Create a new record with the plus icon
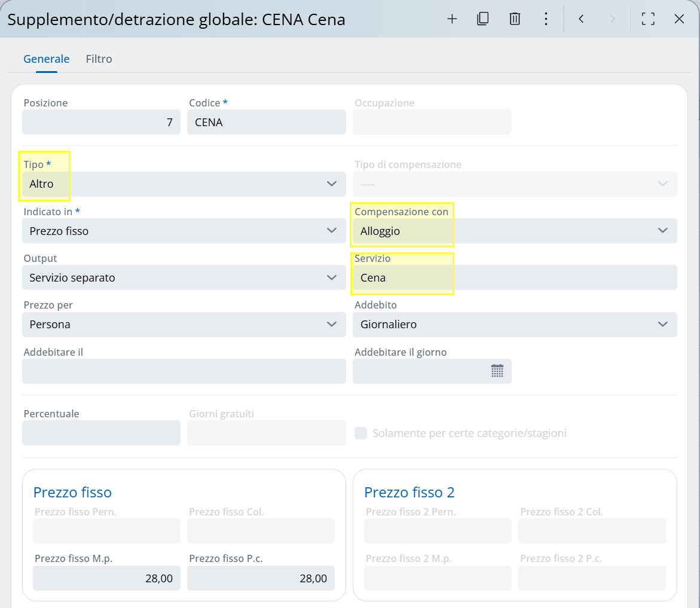The width and height of the screenshot is (700, 608). coord(452,19)
